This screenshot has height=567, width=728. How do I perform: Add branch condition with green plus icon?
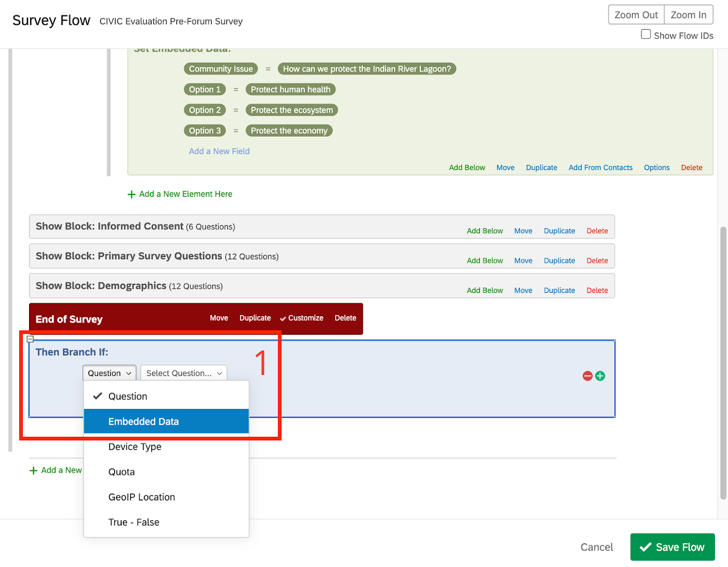(600, 376)
